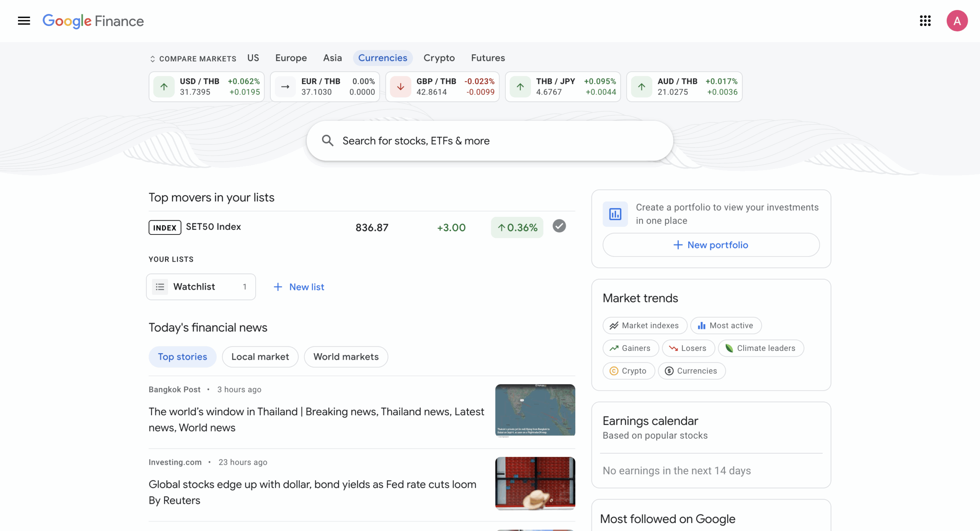Click the USD / THB up arrow
Image resolution: width=980 pixels, height=531 pixels.
[x=164, y=87]
